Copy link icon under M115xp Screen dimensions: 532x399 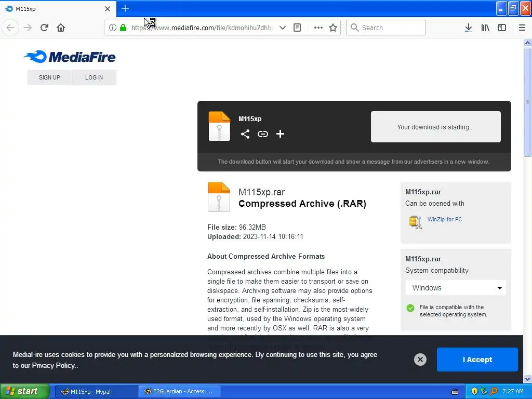[x=262, y=134]
